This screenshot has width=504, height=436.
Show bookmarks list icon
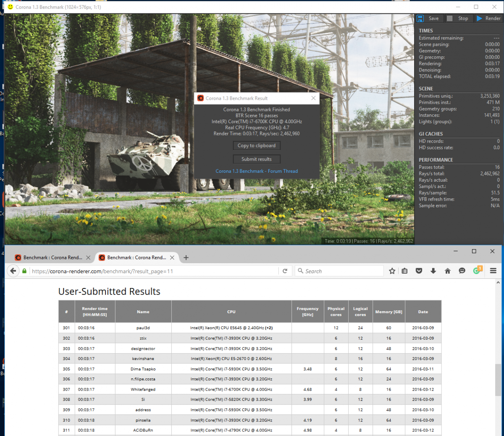tap(404, 271)
